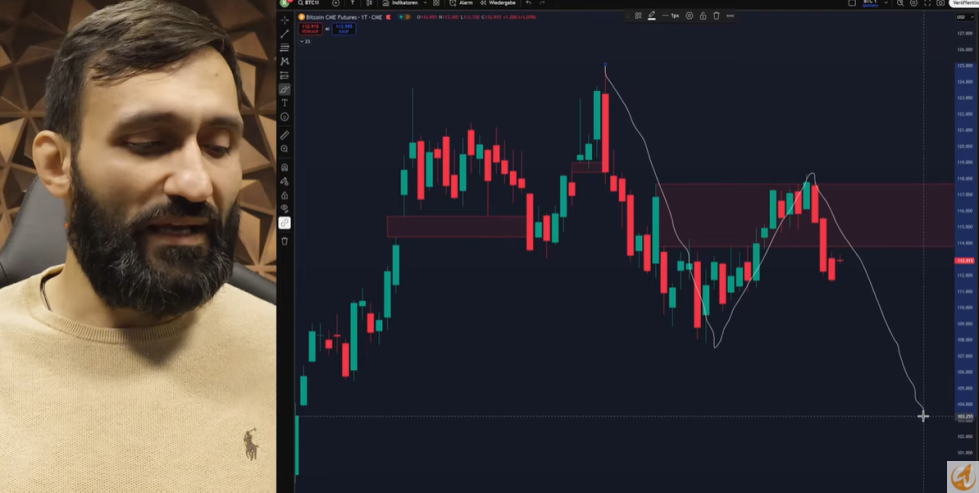Select the pattern drawing tool
Screen dimensions: 979x493
[285, 61]
